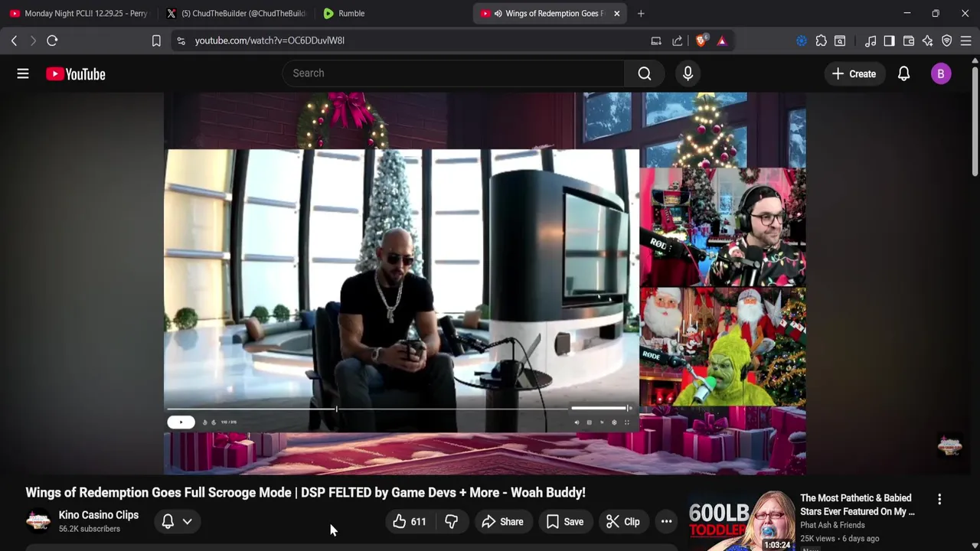980x551 pixels.
Task: Select the Wings of Redemption tab
Action: [549, 13]
